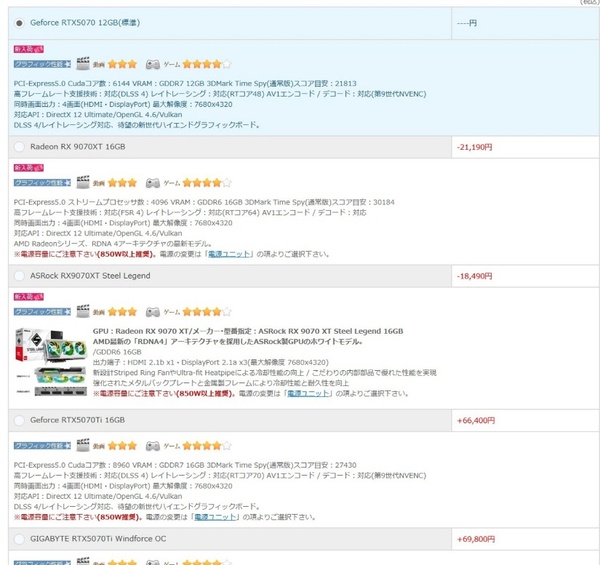Image resolution: width=600 pixels, height=565 pixels.
Task: Click the 新入荷 badge under ASRock RX9070XT Steel Legend
Action: click(x=29, y=296)
